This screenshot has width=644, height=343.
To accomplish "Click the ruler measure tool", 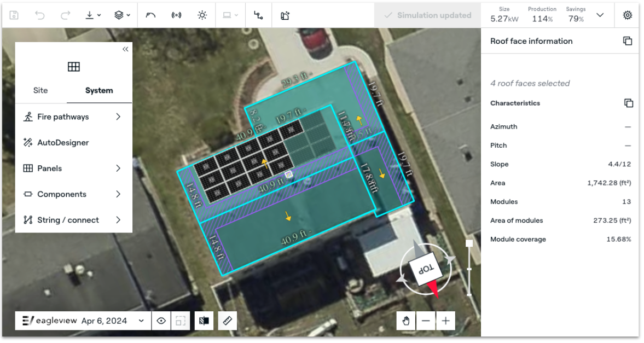I will coord(227,321).
